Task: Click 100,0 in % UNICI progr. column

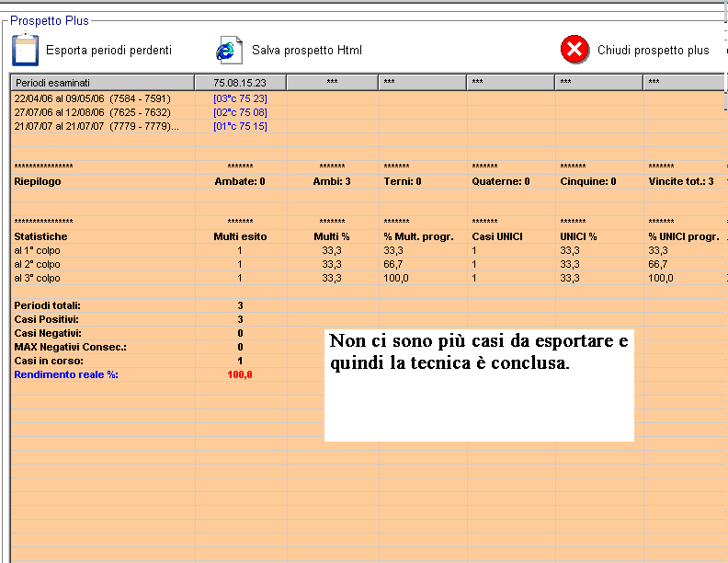Action: tap(661, 278)
